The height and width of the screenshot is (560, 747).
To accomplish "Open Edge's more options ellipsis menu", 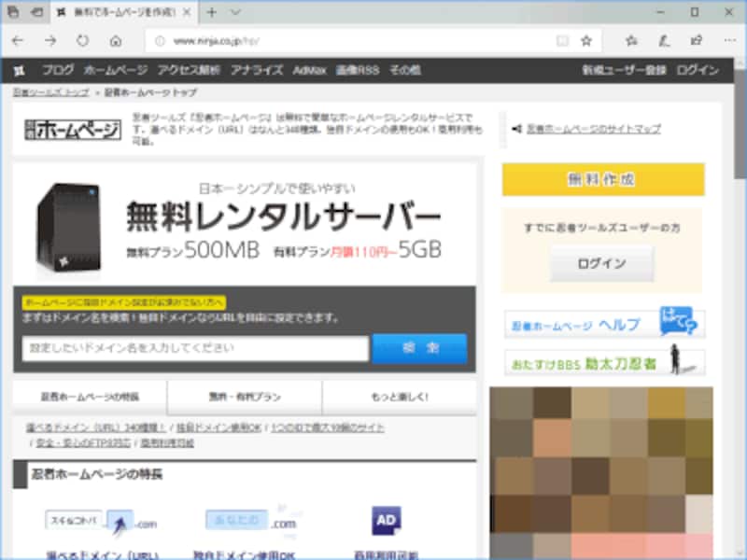I will [x=729, y=41].
